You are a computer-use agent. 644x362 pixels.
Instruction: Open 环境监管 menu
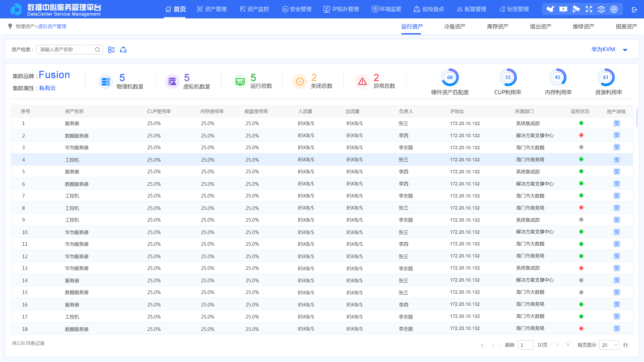coord(386,9)
